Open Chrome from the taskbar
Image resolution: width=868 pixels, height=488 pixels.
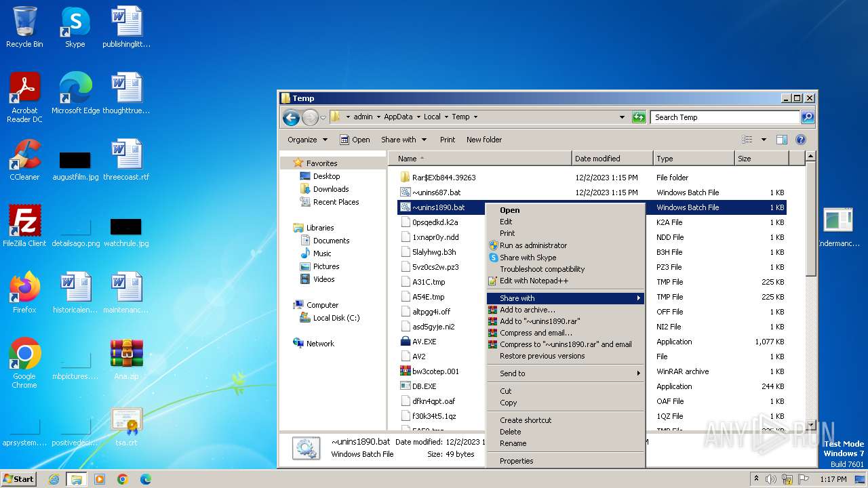[x=122, y=479]
